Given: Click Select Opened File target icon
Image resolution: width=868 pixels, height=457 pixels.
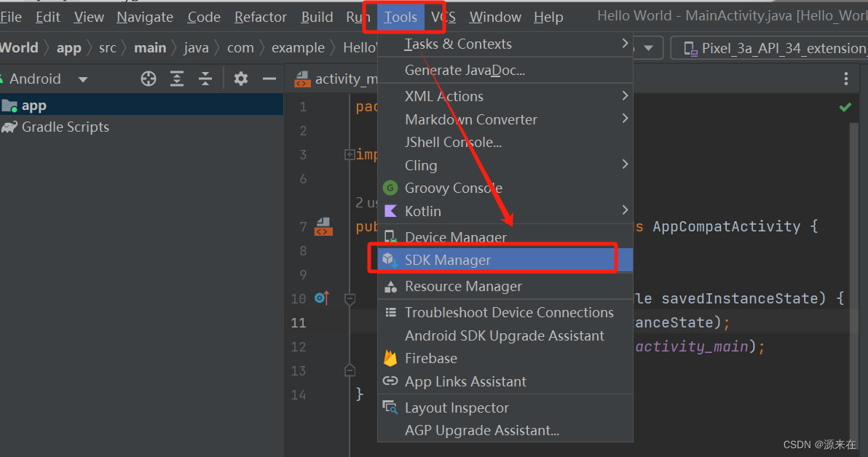Looking at the screenshot, I should click(149, 79).
